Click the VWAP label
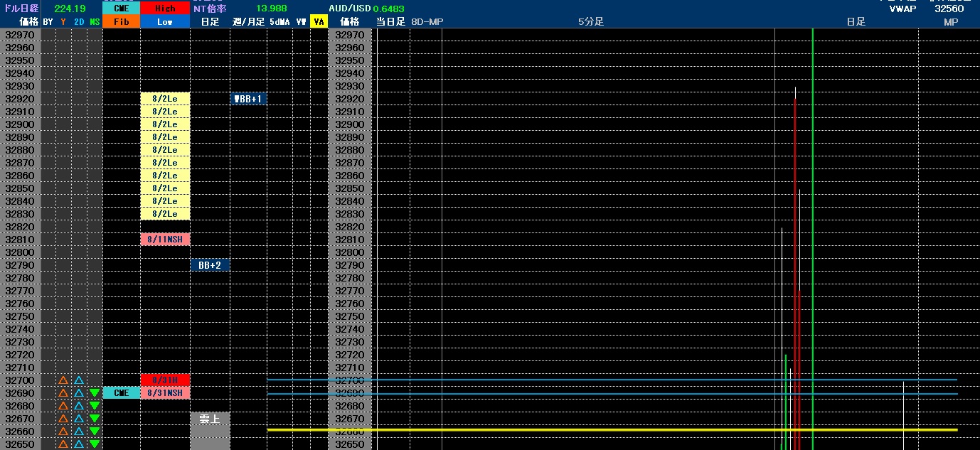Viewport: 980px width, 450px height. 903,9
